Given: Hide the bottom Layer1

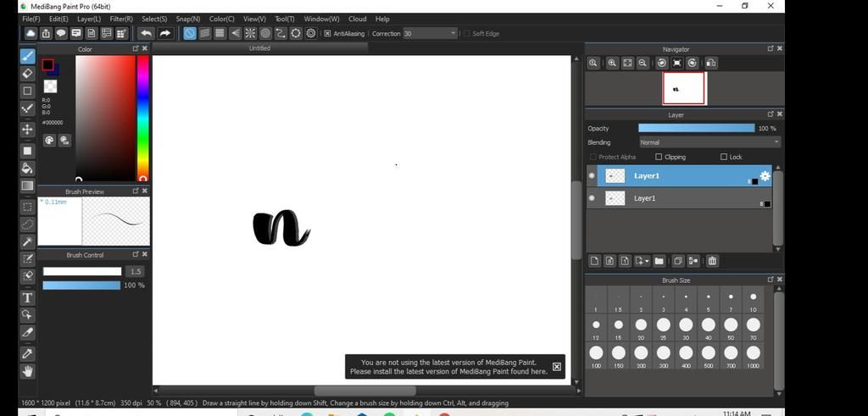Looking at the screenshot, I should click(592, 198).
